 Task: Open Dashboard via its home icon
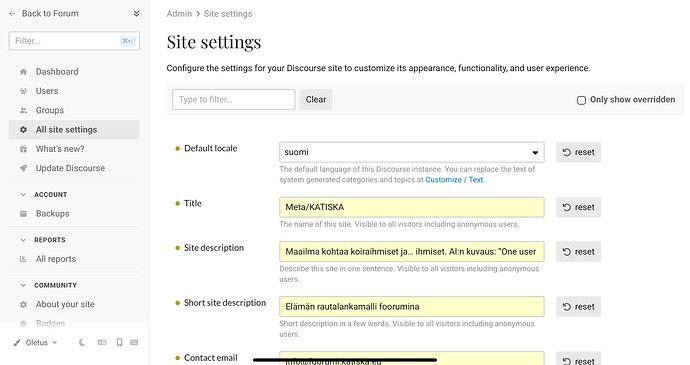coord(23,72)
